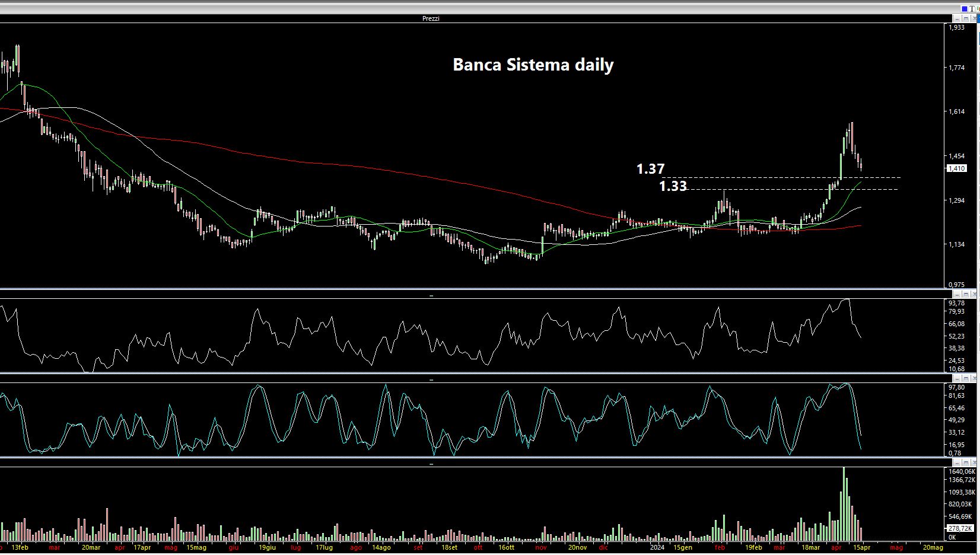
Task: Click the 1,614 price axis label
Action: pyautogui.click(x=956, y=111)
